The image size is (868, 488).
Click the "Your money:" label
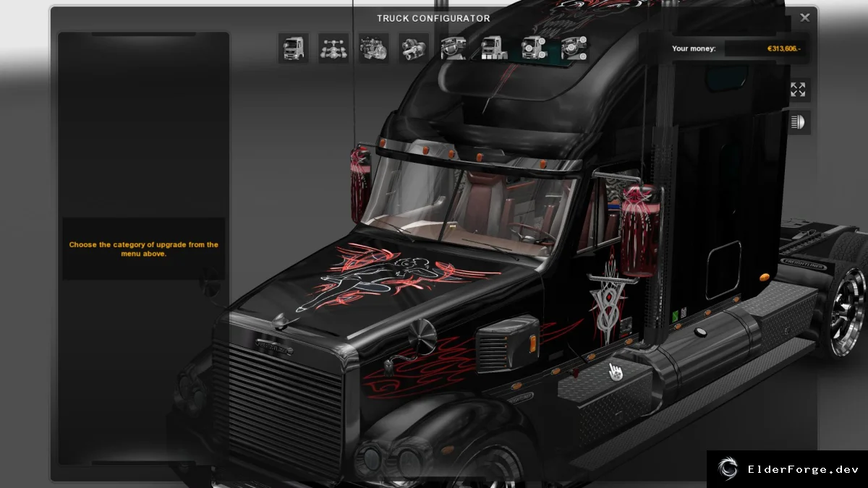[x=694, y=48]
